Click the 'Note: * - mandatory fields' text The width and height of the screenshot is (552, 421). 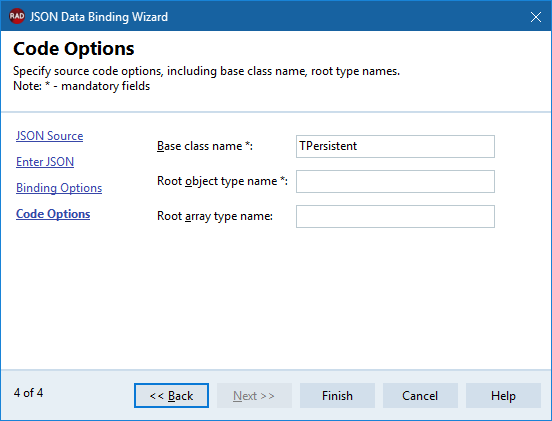[x=82, y=86]
